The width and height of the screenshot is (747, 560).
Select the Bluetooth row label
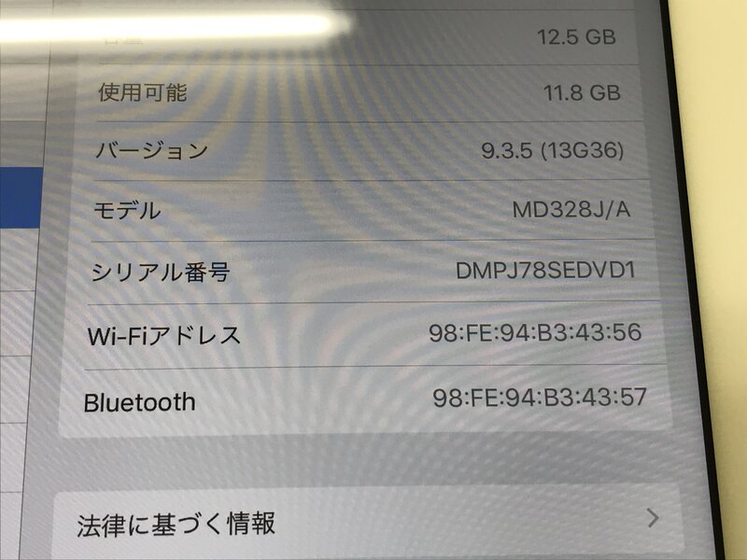point(139,402)
